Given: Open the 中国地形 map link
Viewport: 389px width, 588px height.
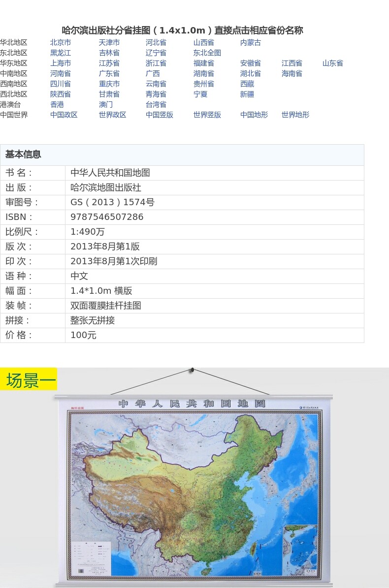Looking at the screenshot, I should coord(254,115).
